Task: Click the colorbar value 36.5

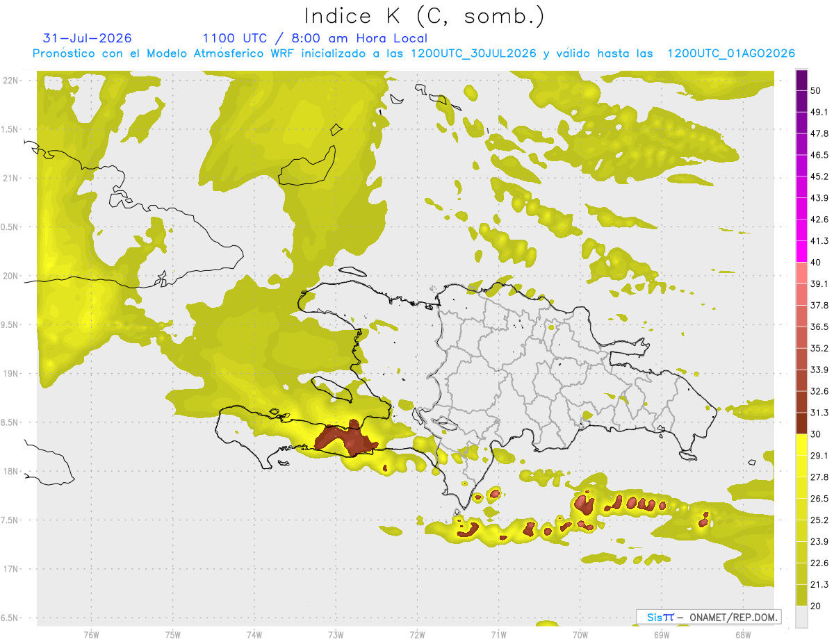Action: (x=819, y=327)
